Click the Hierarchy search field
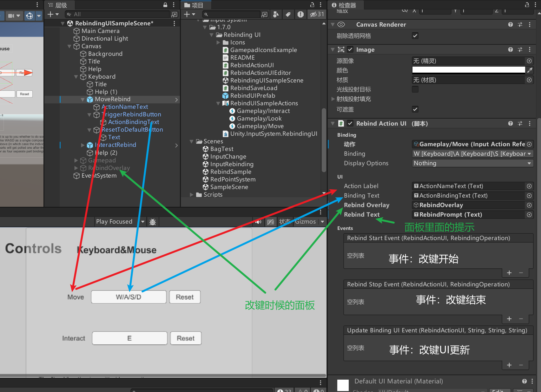 118,14
